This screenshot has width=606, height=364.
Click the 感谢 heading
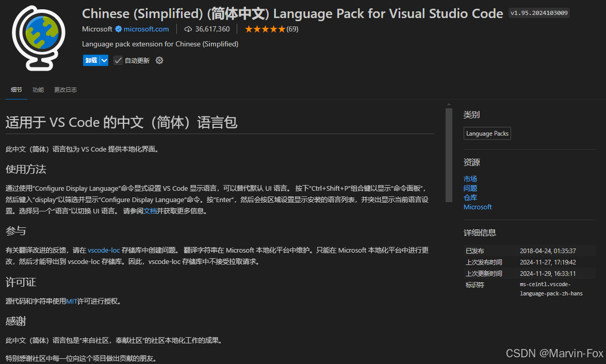16,321
